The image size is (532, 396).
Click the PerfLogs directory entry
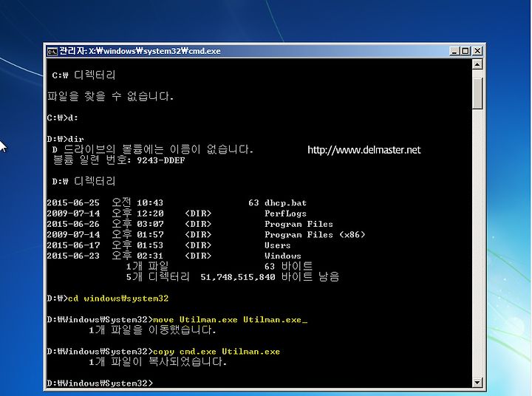click(x=285, y=214)
